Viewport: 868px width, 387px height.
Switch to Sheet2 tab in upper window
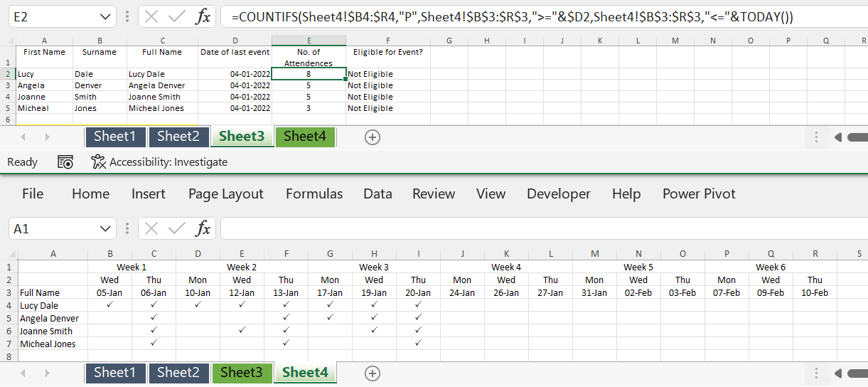click(x=178, y=137)
